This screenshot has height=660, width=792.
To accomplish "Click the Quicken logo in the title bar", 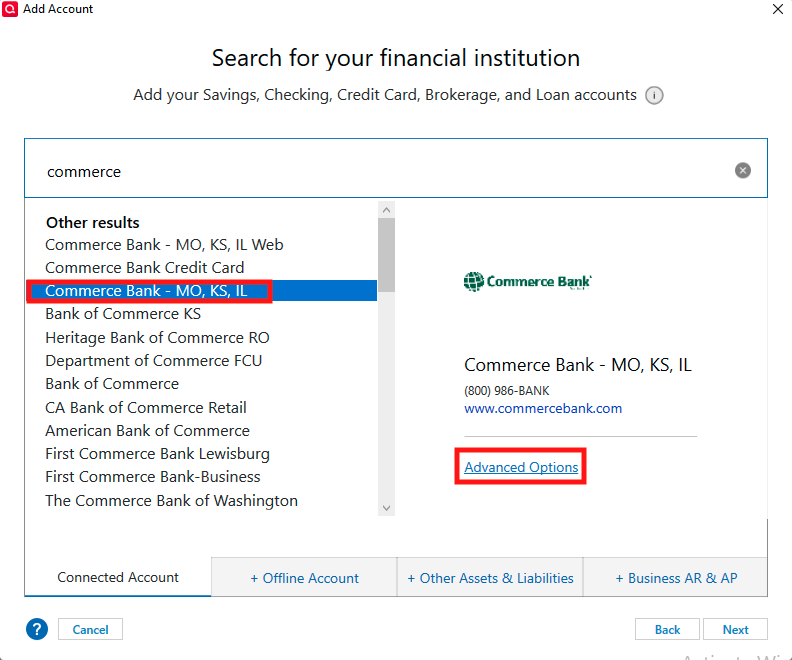I will click(10, 9).
